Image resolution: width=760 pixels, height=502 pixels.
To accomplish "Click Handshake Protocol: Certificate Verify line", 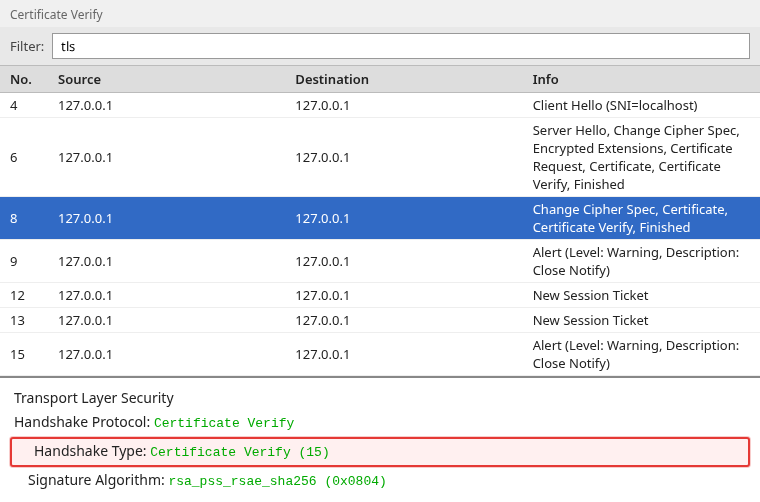I will point(154,422).
